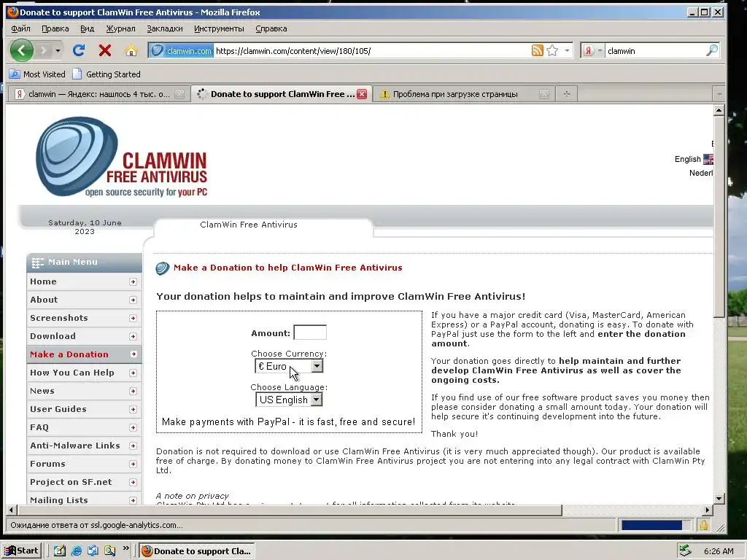Open the Choose Currency Euro dropdown
The height and width of the screenshot is (560, 747).
(289, 366)
